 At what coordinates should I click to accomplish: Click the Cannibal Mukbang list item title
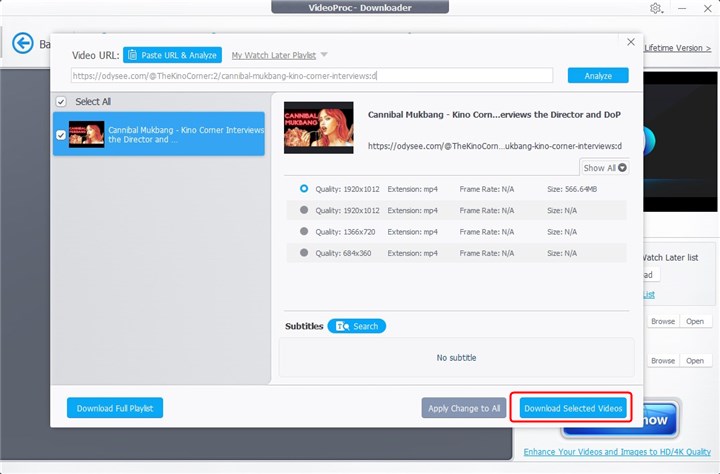click(x=186, y=135)
